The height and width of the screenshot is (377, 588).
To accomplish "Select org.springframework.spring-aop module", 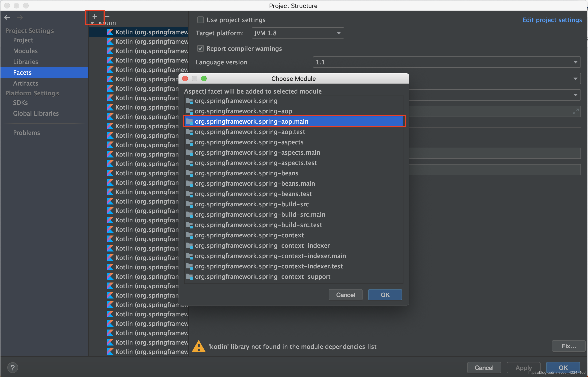I will tap(294, 111).
